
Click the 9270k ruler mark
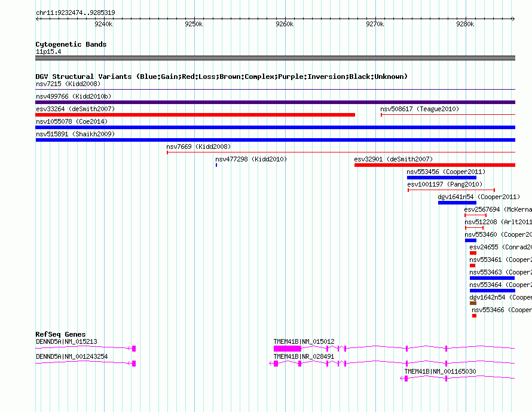(375, 24)
